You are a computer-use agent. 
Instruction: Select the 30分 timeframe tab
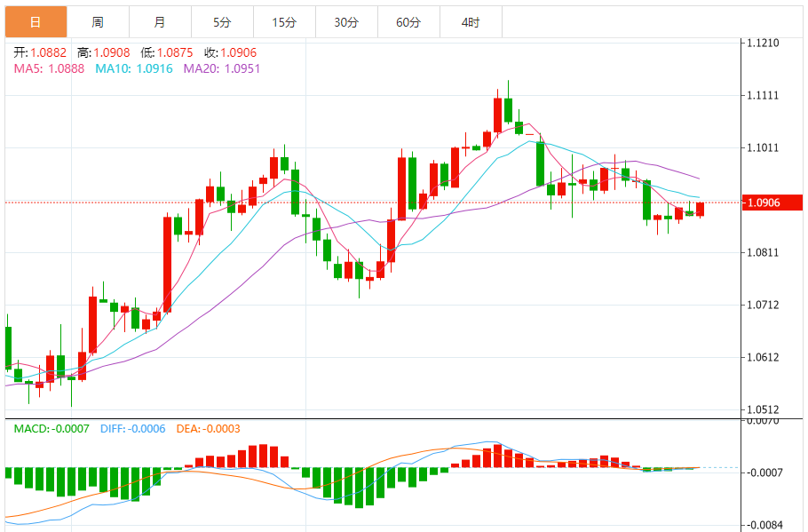point(347,22)
